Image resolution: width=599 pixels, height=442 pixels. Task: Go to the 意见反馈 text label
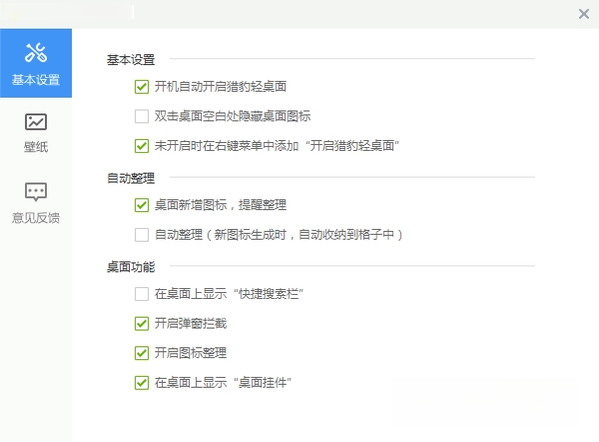click(36, 218)
